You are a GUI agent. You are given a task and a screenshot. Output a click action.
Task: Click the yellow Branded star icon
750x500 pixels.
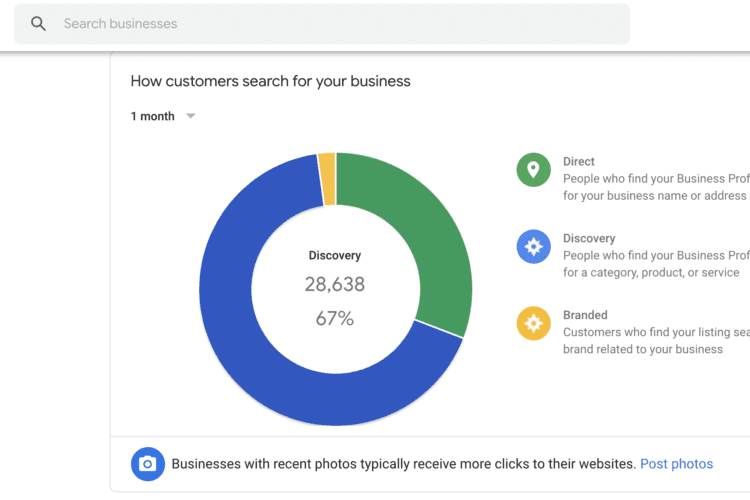point(533,323)
